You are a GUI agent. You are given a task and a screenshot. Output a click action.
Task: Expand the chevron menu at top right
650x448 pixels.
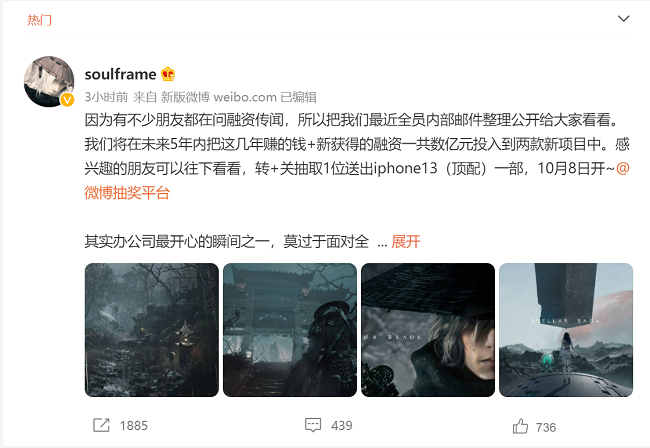(623, 19)
